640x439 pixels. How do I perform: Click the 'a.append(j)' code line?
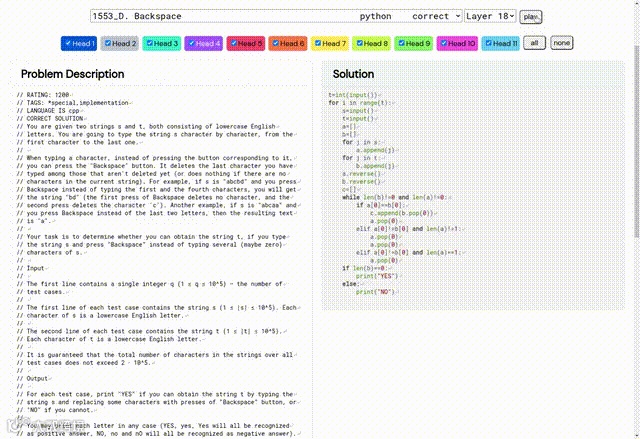click(x=375, y=150)
